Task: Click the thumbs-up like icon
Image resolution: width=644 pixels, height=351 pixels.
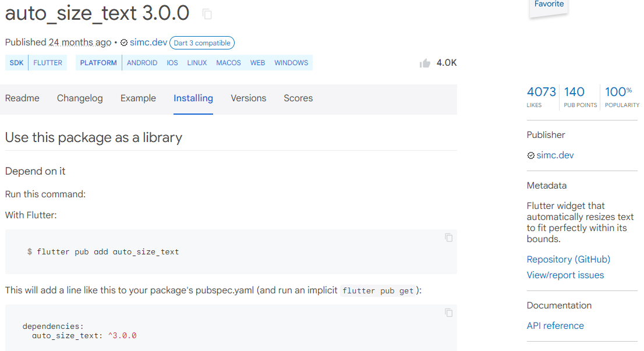Action: pos(425,63)
